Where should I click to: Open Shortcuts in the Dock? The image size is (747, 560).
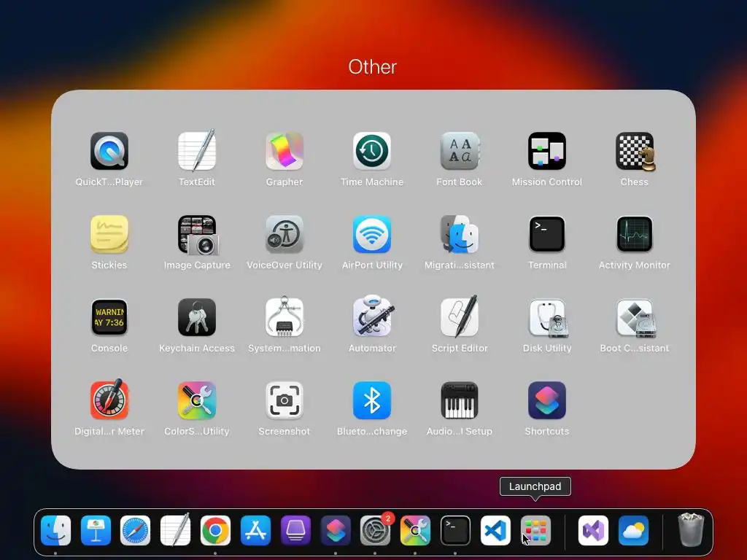[336, 531]
